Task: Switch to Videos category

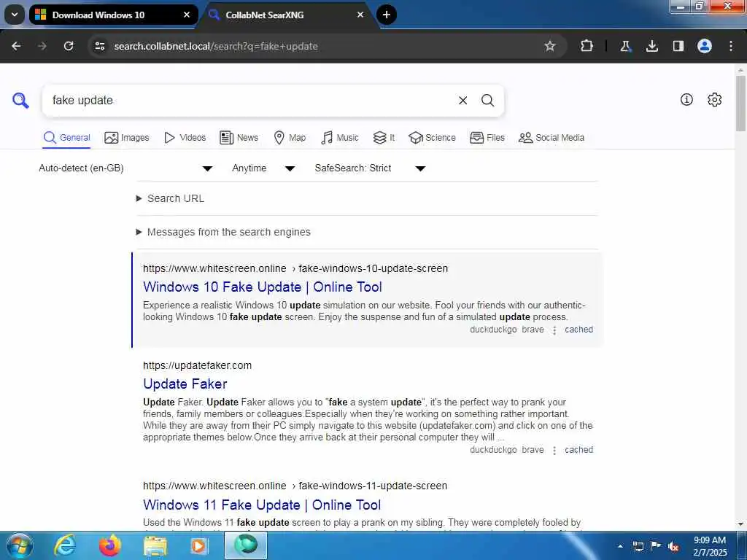Action: coord(185,138)
